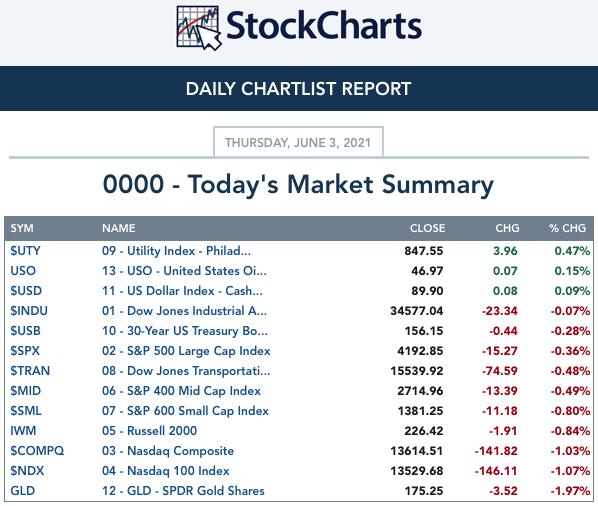Screen dimensions: 598x506
Task: Open Dow Jones Transportation name link
Action: 186,371
